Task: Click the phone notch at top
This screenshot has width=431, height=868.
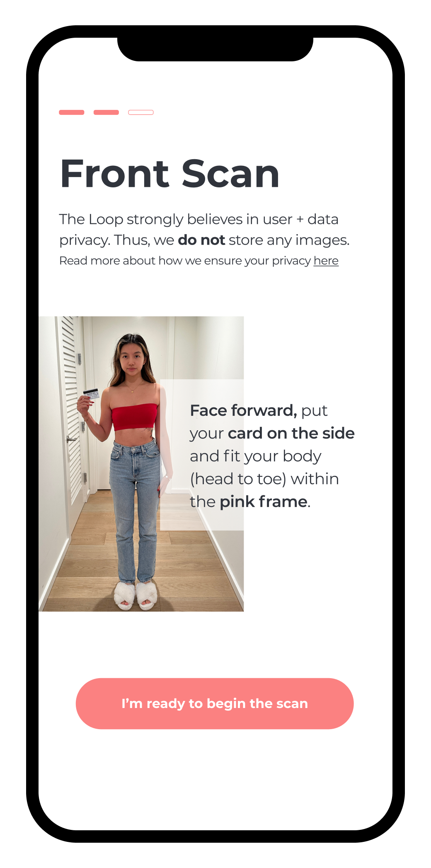Action: [215, 49]
